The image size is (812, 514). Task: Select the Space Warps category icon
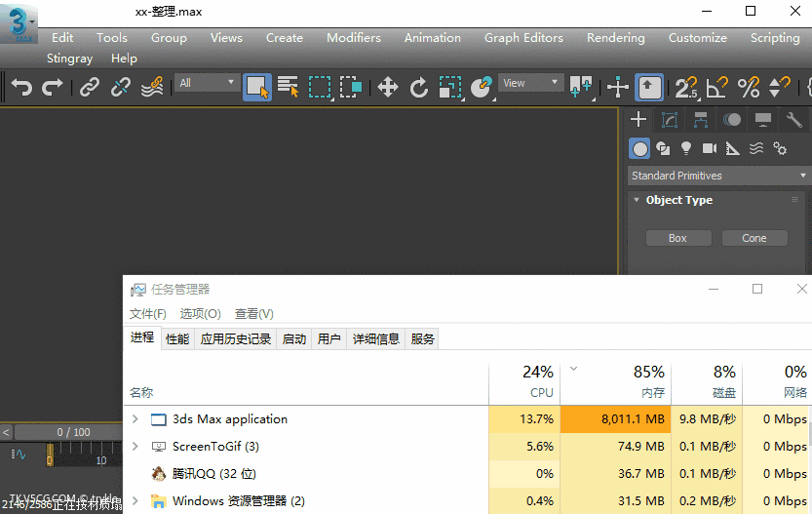[x=756, y=148]
